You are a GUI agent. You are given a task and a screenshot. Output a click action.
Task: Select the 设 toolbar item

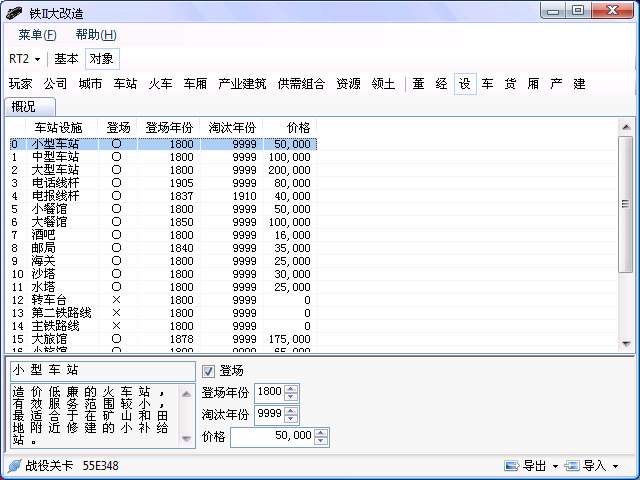(x=465, y=84)
